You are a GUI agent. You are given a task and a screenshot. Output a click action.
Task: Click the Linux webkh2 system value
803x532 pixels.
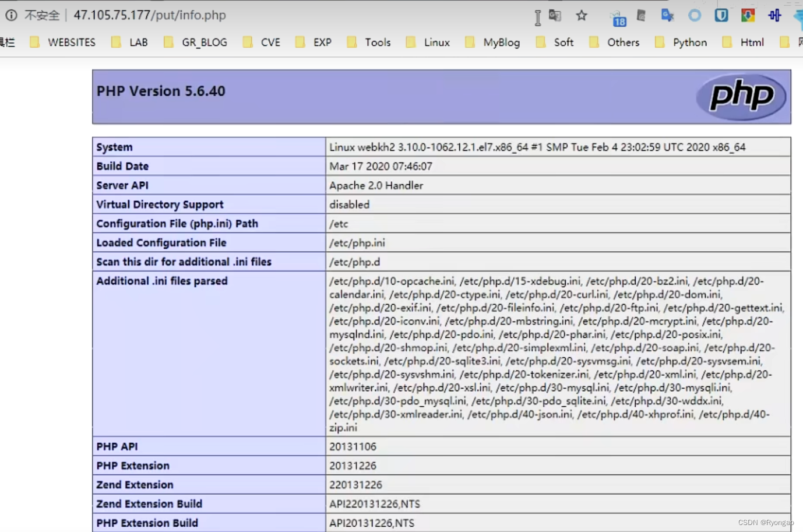pos(537,147)
